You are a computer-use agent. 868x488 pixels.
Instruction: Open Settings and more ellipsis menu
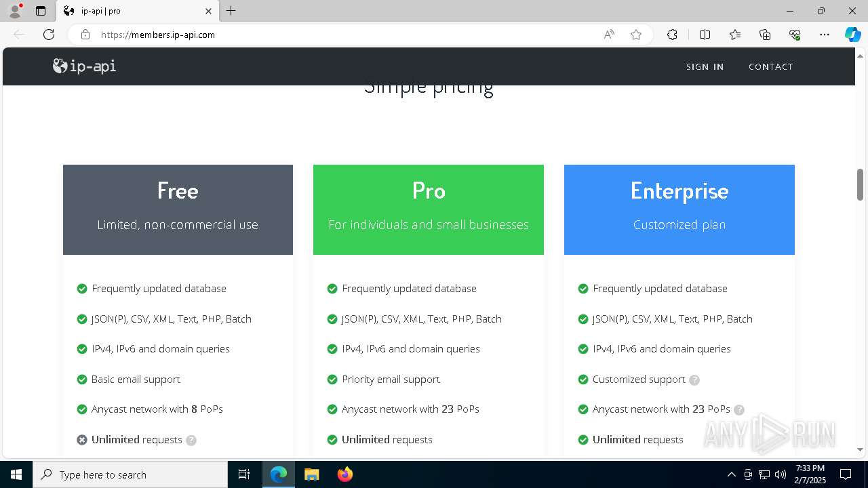coord(825,35)
